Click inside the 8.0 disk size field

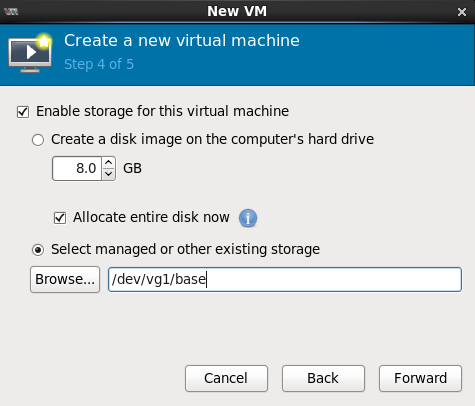(77, 168)
